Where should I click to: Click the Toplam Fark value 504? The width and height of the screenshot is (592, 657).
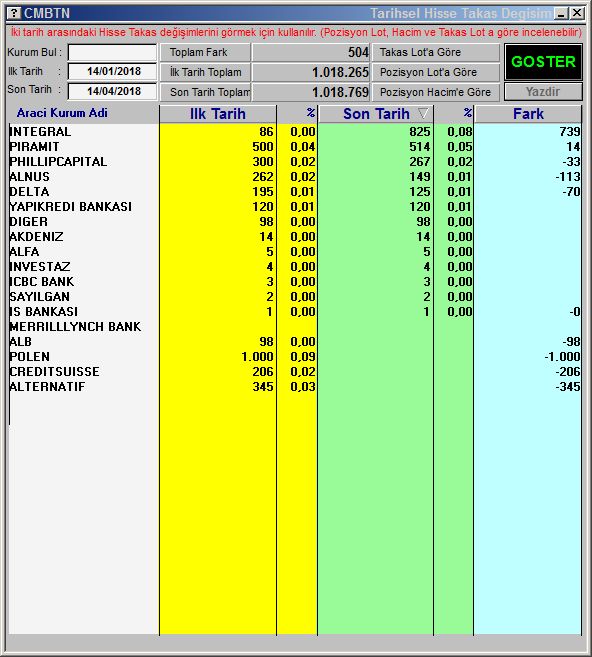[x=358, y=52]
